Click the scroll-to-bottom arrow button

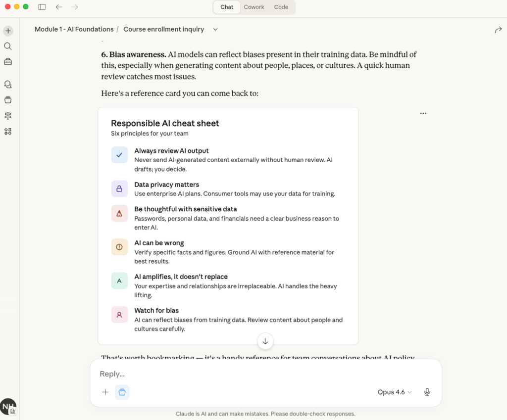coord(265,341)
